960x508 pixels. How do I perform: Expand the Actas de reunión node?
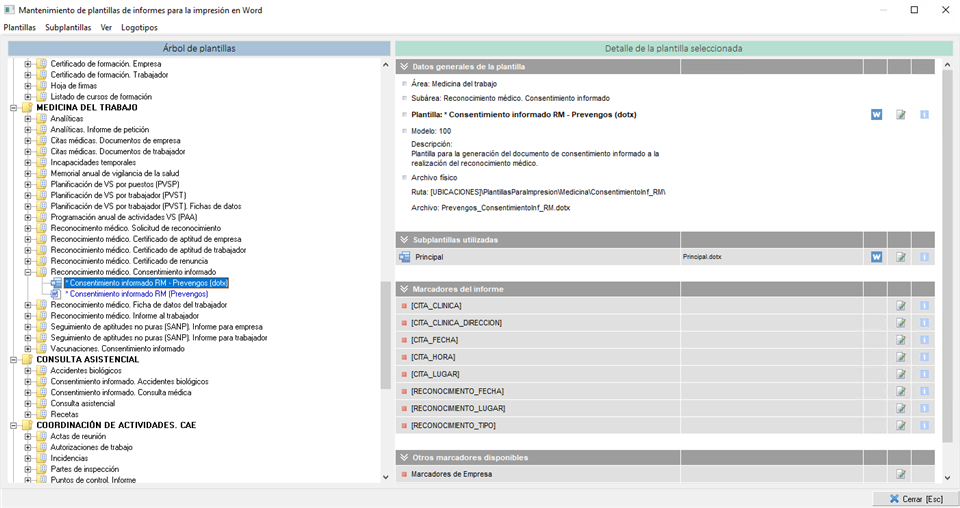click(28, 437)
